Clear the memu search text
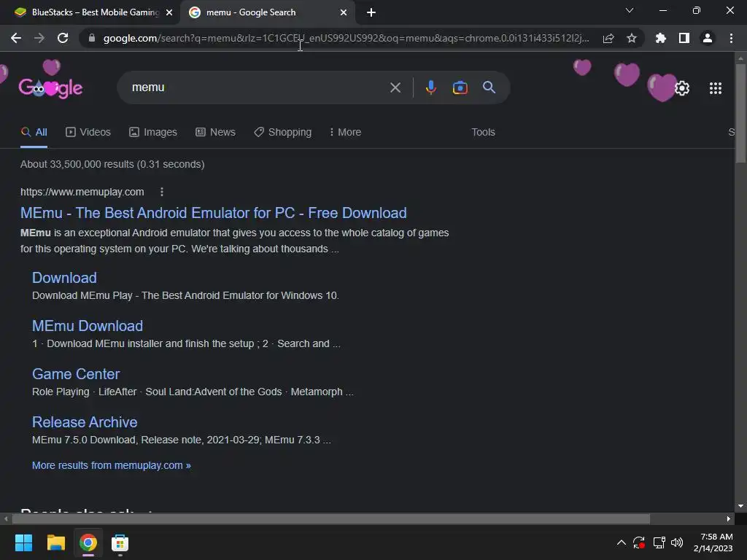The width and height of the screenshot is (747, 560). (395, 87)
